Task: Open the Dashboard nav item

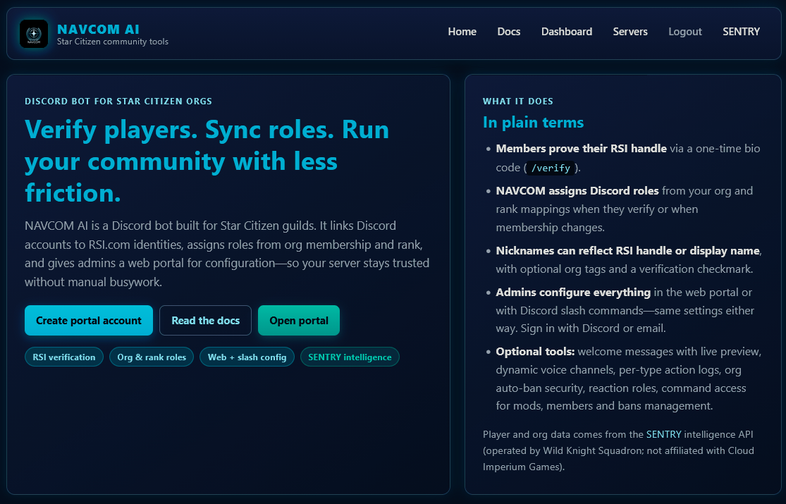Action: [x=566, y=32]
